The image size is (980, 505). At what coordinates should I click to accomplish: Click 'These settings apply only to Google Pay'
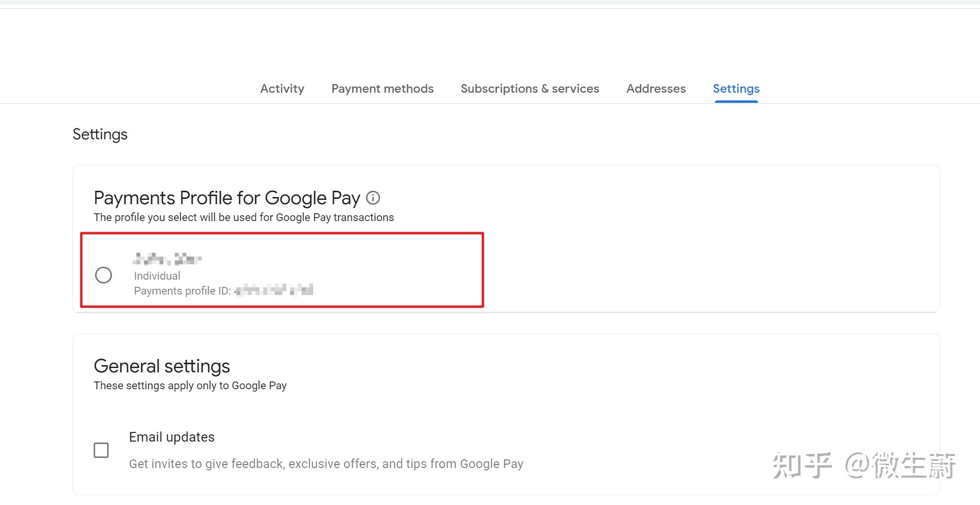click(x=190, y=385)
